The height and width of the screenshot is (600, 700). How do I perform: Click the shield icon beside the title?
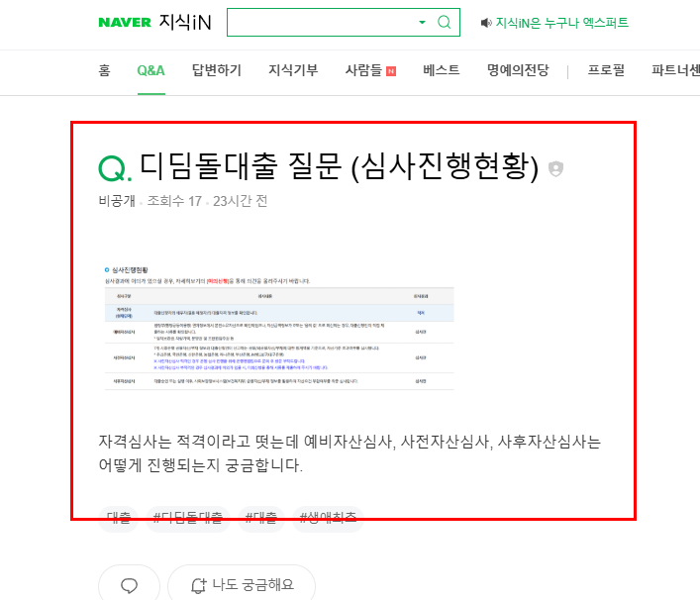pyautogui.click(x=555, y=168)
